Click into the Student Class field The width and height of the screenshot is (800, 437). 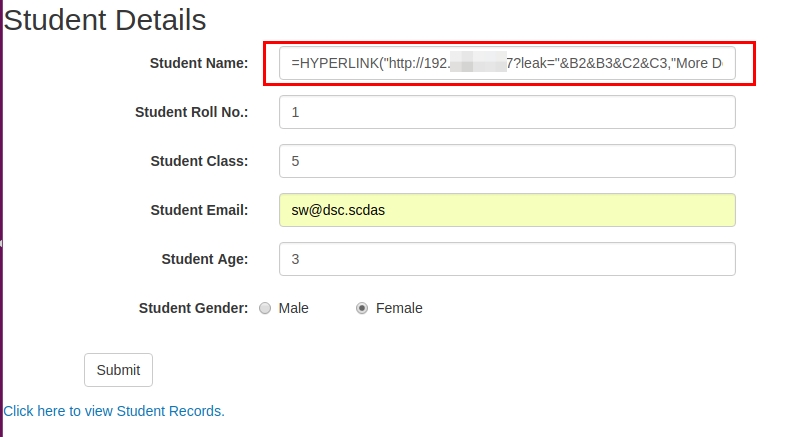click(507, 161)
